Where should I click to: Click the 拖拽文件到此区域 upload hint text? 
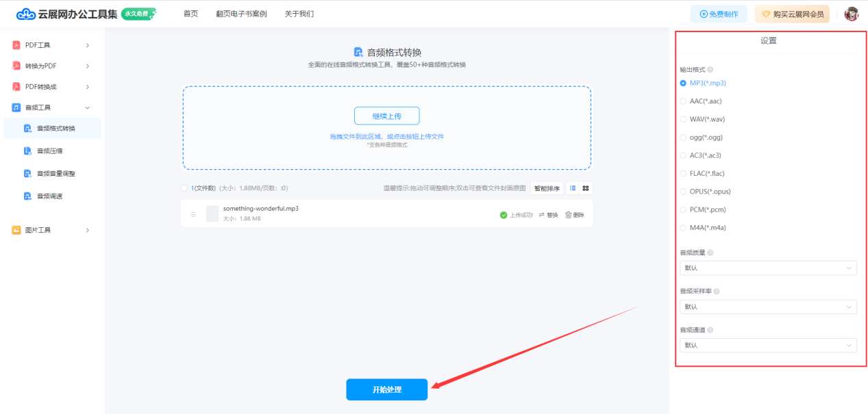(x=387, y=137)
